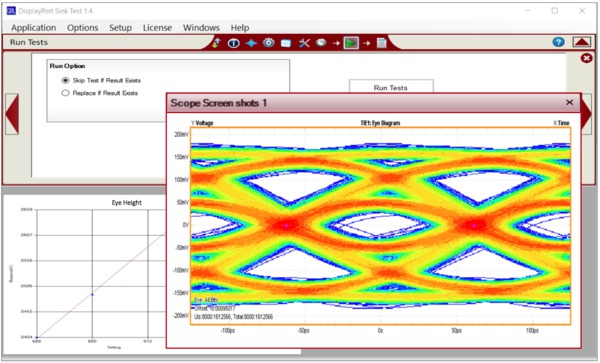Open the blue info icon
Screen dimensions: 600x363
[x=233, y=43]
